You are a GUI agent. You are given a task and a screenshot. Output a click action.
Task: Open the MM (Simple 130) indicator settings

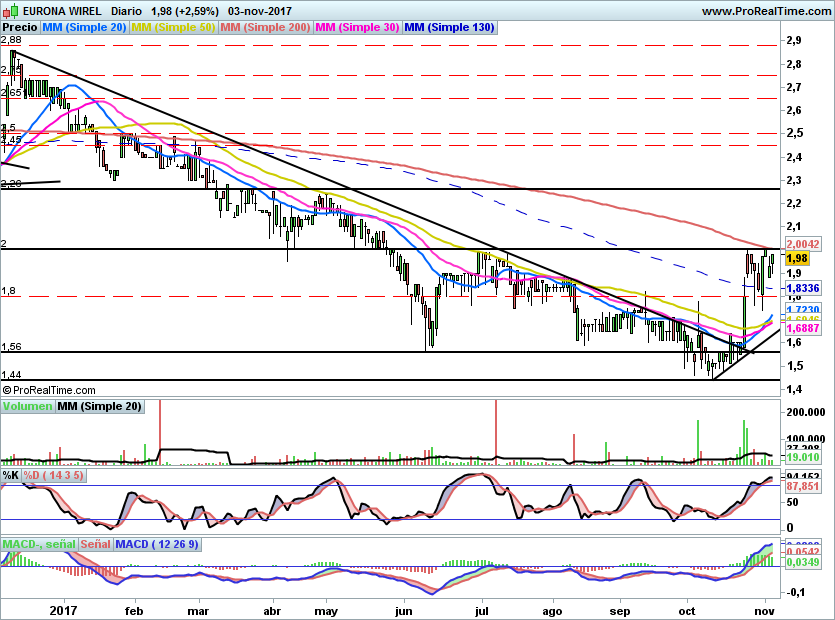pos(449,28)
